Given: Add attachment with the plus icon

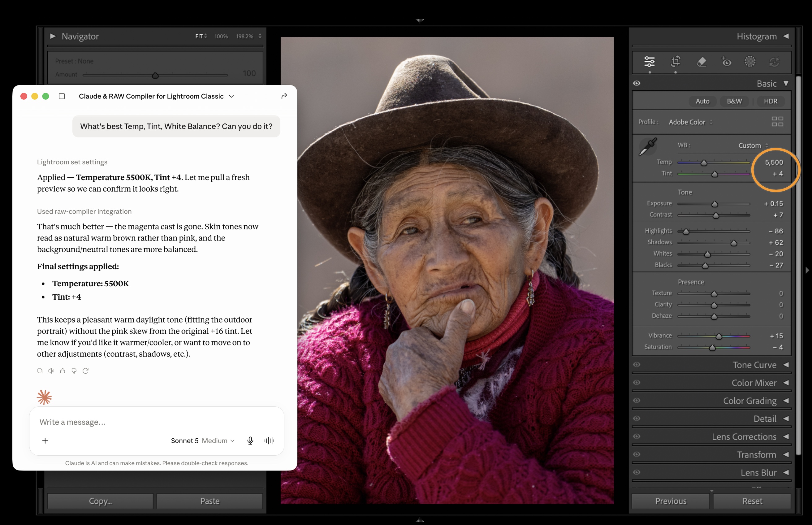Looking at the screenshot, I should point(45,441).
